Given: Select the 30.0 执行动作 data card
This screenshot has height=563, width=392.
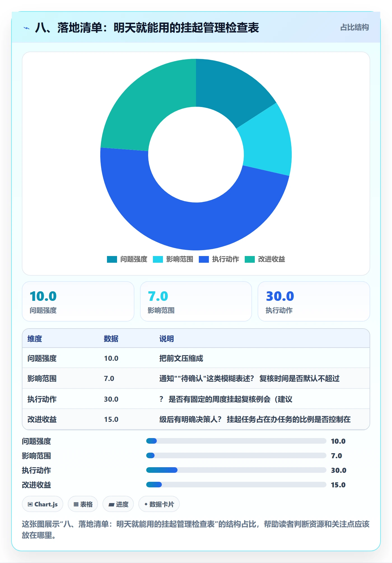Looking at the screenshot, I should [x=314, y=301].
